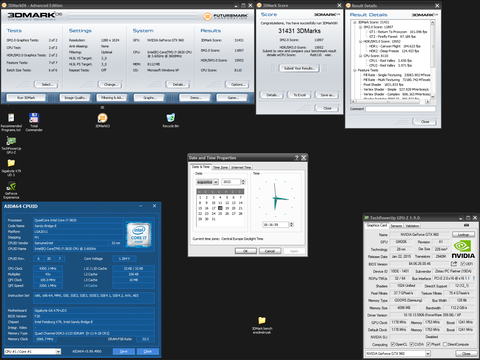The height and width of the screenshot is (360, 480).
Task: Click the Run 3DMark button
Action: point(26,98)
